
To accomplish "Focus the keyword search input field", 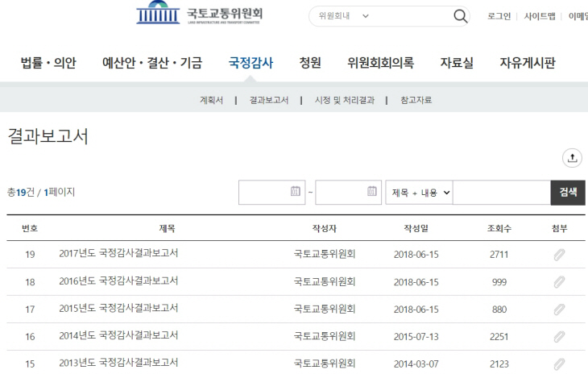I will click(x=502, y=193).
